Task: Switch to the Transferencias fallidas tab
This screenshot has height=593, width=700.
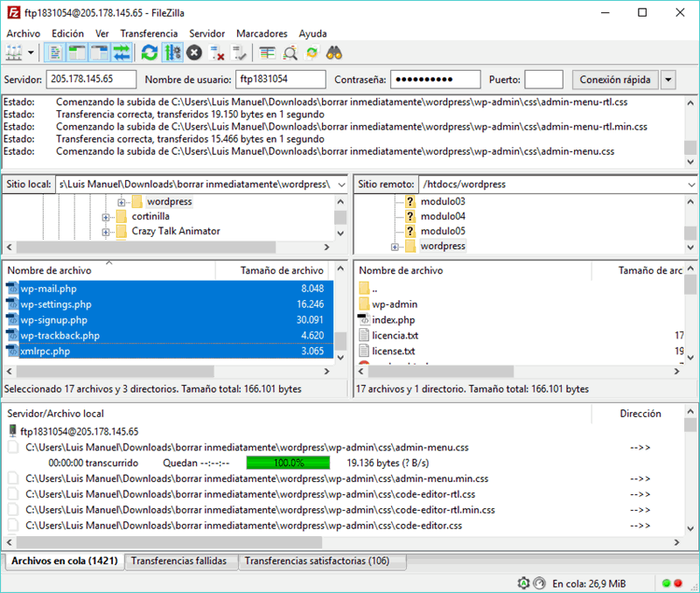Action: coord(178,562)
